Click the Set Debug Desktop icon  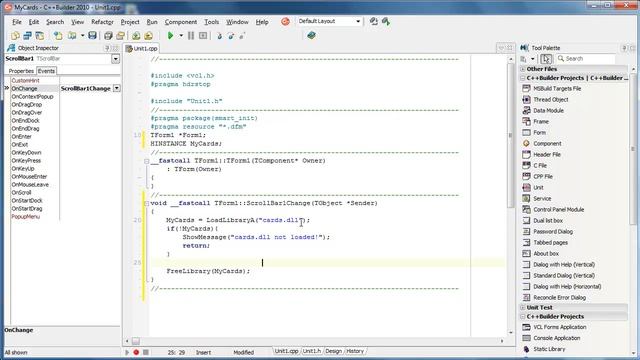point(386,21)
